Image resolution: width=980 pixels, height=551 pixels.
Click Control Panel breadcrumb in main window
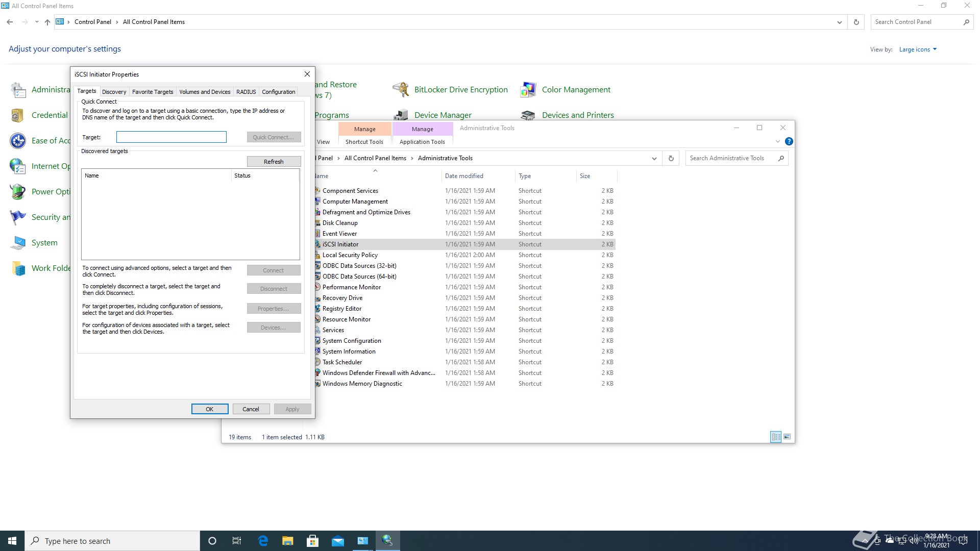(93, 22)
